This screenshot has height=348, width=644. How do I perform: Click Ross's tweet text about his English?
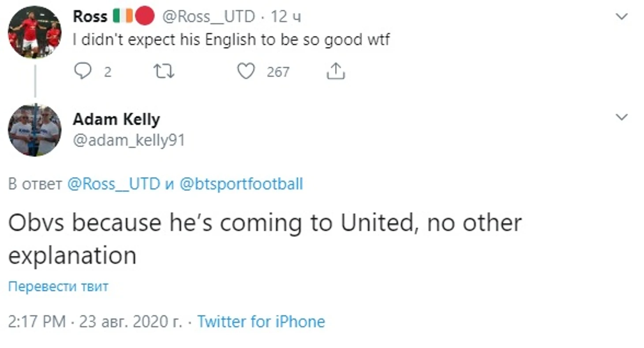(231, 40)
